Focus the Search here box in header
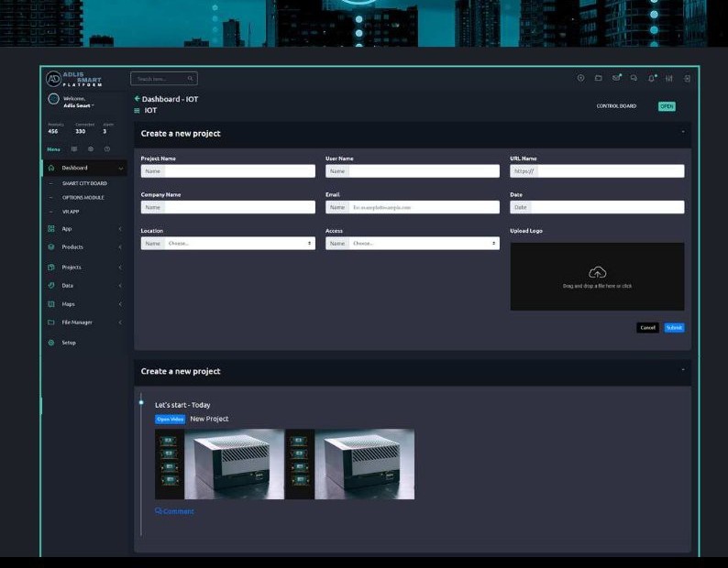This screenshot has width=728, height=568. point(164,79)
